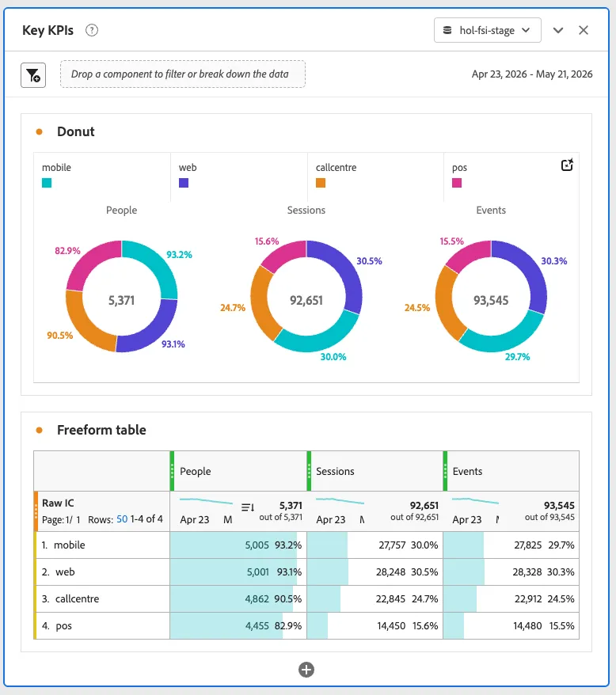This screenshot has height=695, width=616.
Task: Select the People column header
Action: point(238,471)
